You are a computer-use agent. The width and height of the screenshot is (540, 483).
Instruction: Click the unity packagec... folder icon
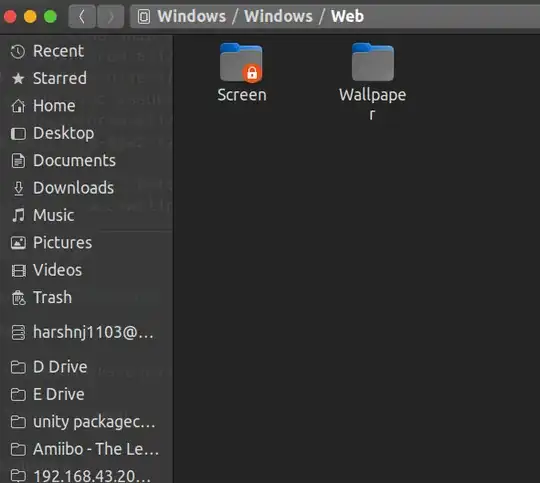pos(18,422)
